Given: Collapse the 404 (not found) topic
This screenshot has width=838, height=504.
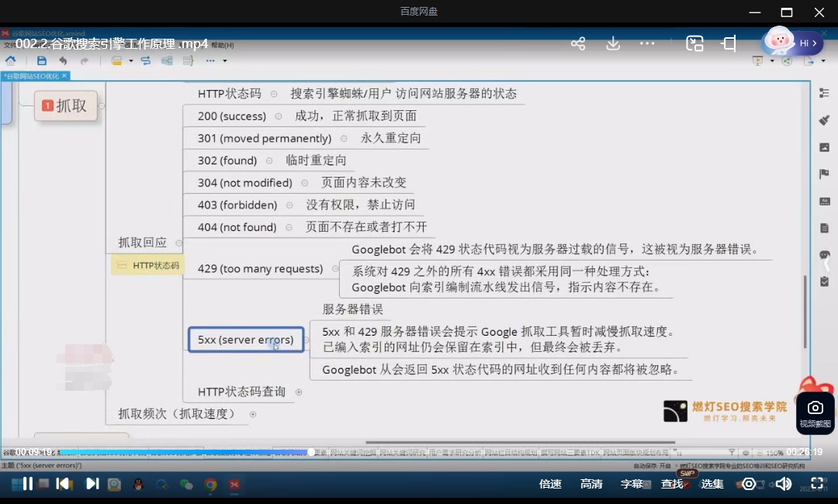Looking at the screenshot, I should [x=289, y=227].
